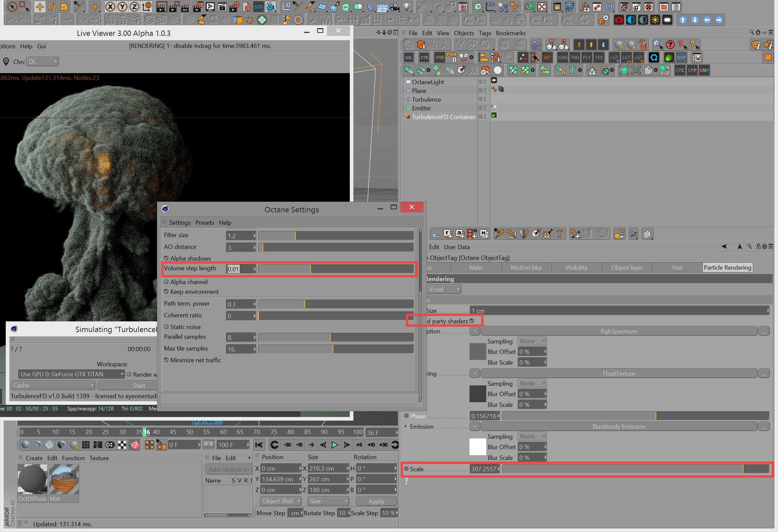Click the Live Viewer map pin icon
Screen dimensions: 778x532
6,61
